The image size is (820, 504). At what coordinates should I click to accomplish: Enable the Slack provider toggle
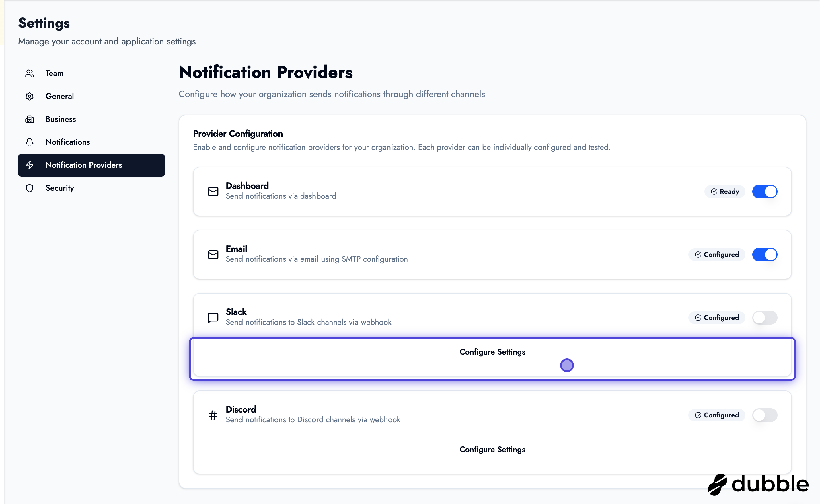(765, 318)
